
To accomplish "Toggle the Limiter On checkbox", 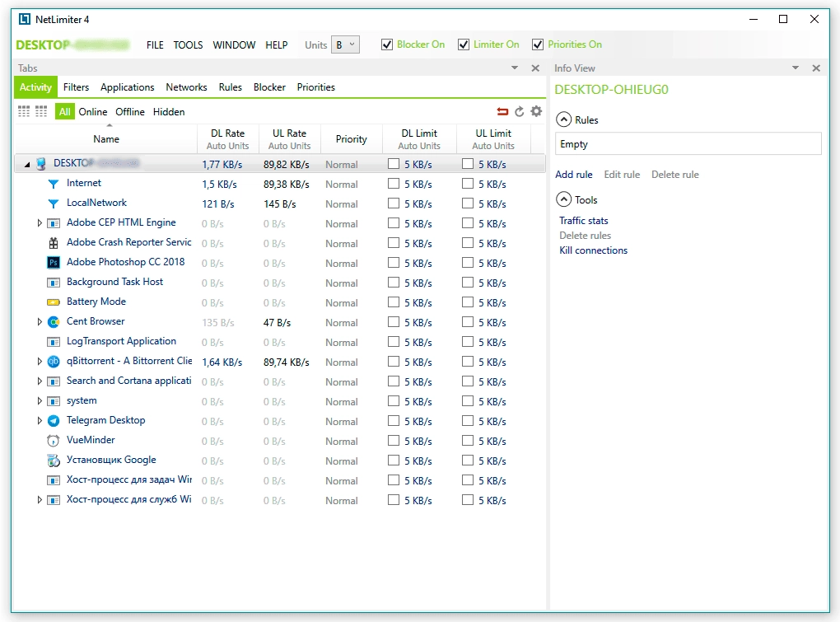I will (x=464, y=44).
